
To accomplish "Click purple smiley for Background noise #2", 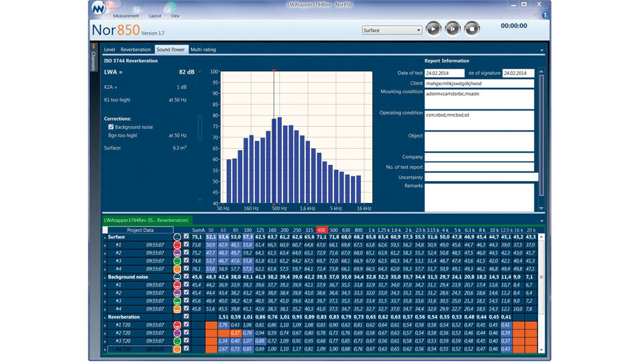I will 177,293.
